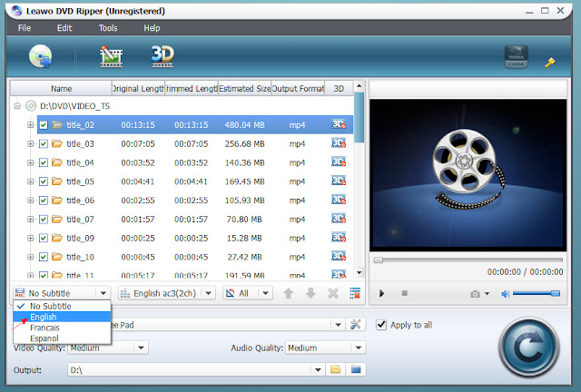Uncheck the title_02 checkbox
581x392 pixels.
point(44,125)
